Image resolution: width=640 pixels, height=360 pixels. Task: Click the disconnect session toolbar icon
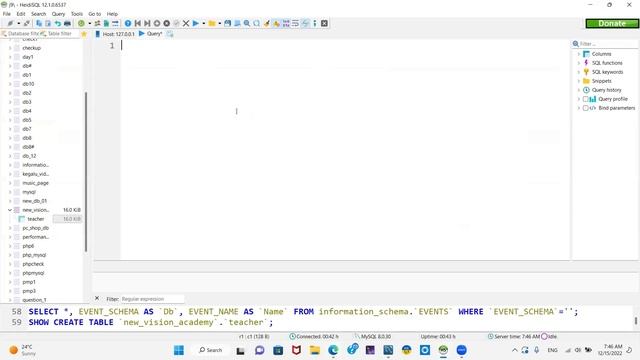coord(27,23)
